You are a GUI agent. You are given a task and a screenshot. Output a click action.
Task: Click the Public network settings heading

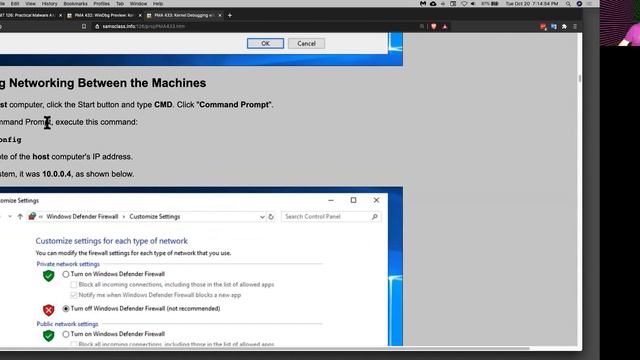click(67, 324)
